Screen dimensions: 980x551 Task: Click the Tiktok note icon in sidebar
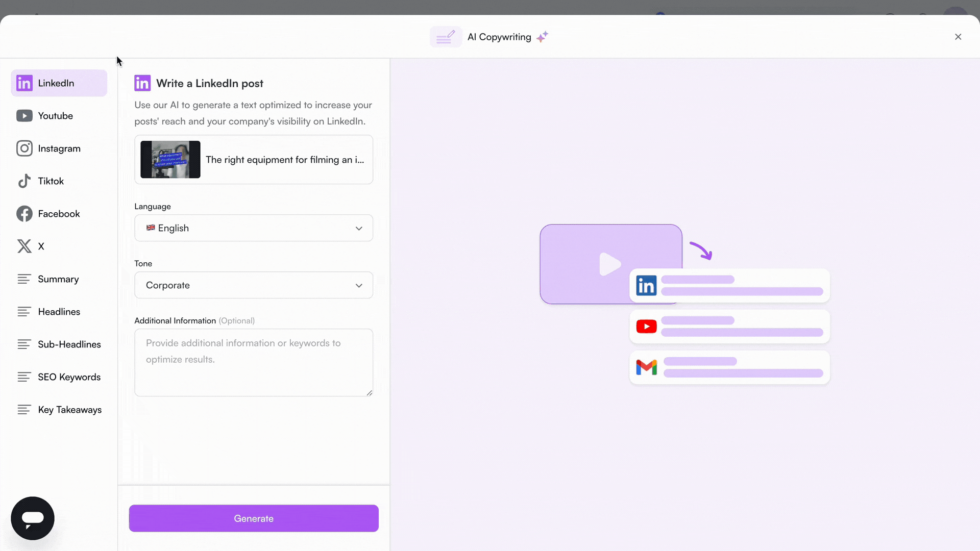(24, 181)
